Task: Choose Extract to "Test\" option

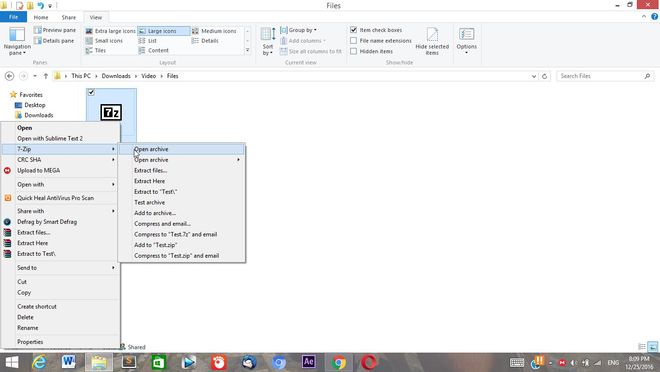Action: click(x=182, y=191)
